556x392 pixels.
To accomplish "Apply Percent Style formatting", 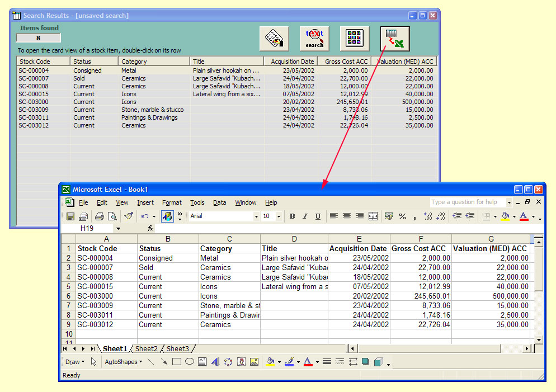I will 402,216.
